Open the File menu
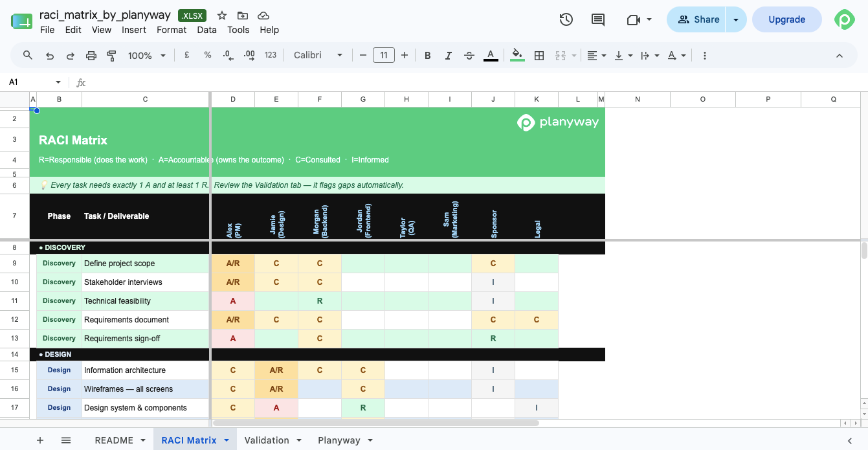The height and width of the screenshot is (450, 868). 47,30
